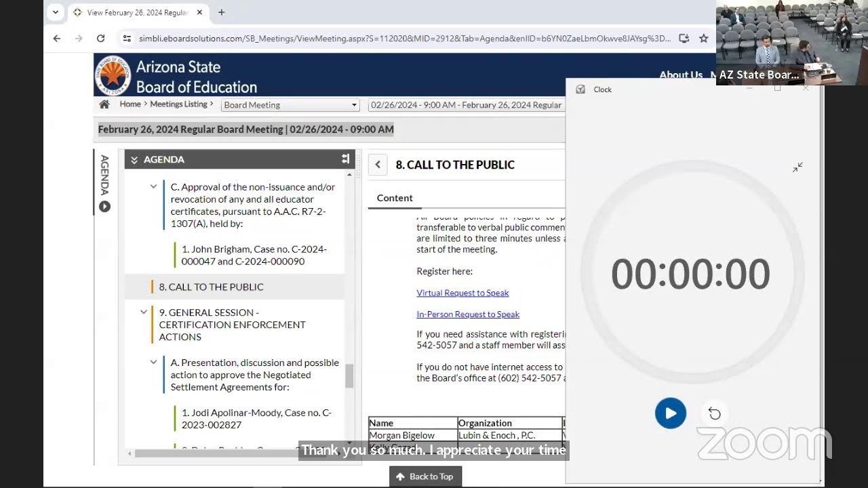Open the meeting date selection dropdown

[467, 105]
